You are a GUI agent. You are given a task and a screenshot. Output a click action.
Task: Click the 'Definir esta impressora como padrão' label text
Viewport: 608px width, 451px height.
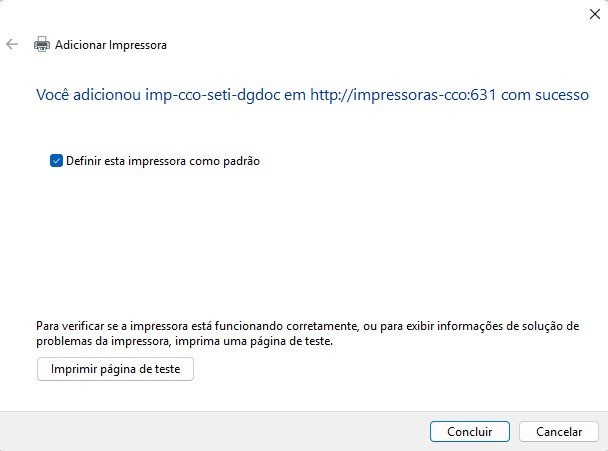tap(163, 160)
